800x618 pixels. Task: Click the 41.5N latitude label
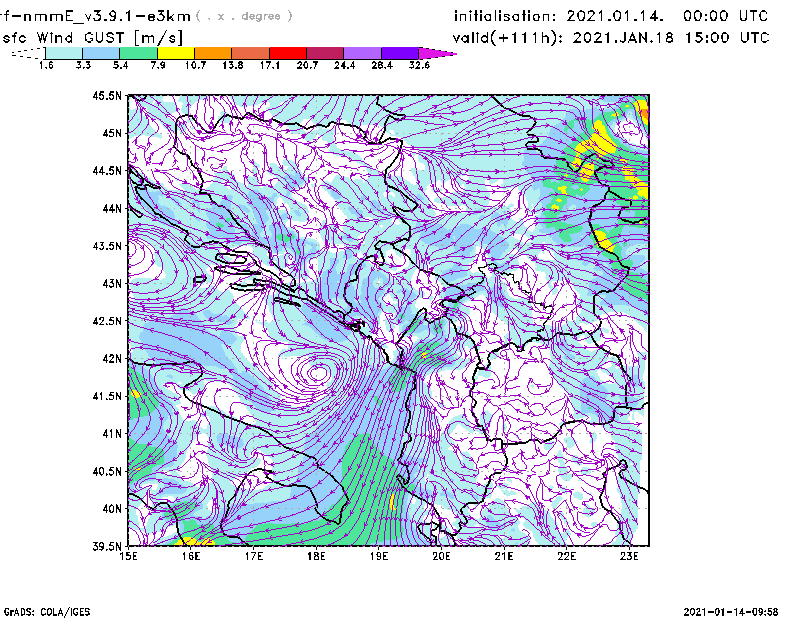[108, 396]
